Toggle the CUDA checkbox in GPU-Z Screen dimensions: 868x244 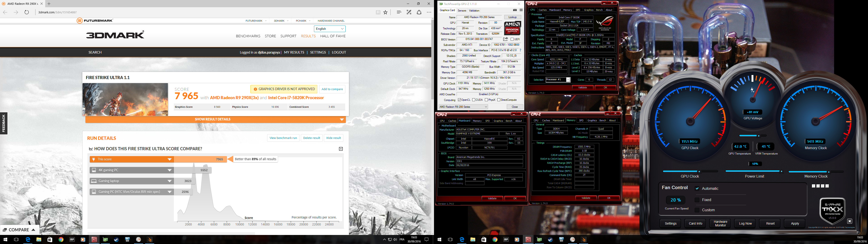click(x=474, y=100)
